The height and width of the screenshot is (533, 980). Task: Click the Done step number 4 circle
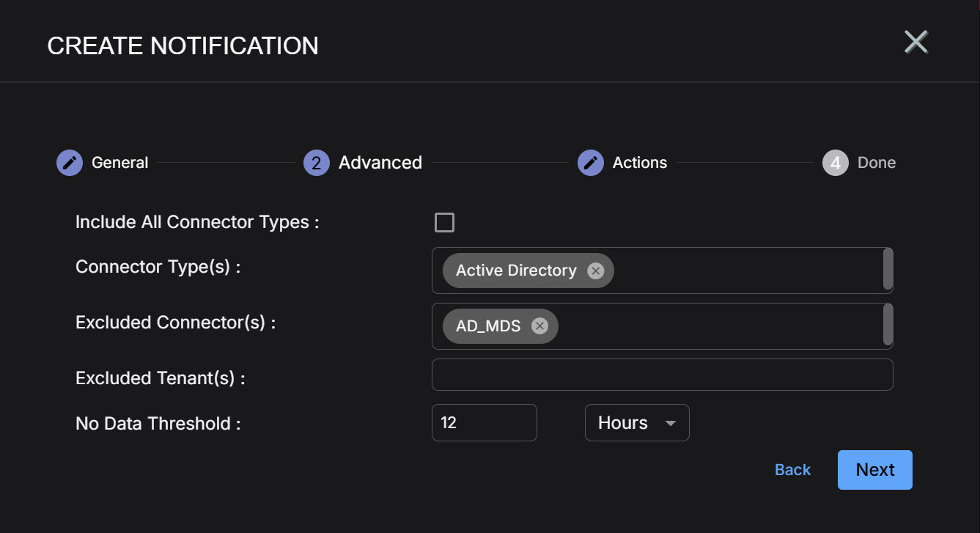pyautogui.click(x=835, y=163)
